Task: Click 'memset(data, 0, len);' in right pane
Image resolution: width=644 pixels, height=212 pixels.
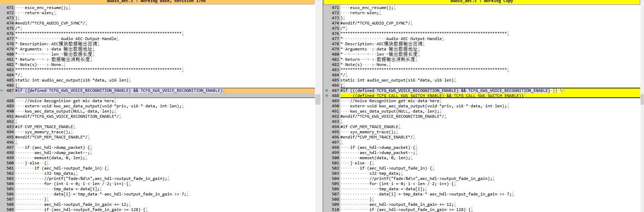Action: point(385,158)
